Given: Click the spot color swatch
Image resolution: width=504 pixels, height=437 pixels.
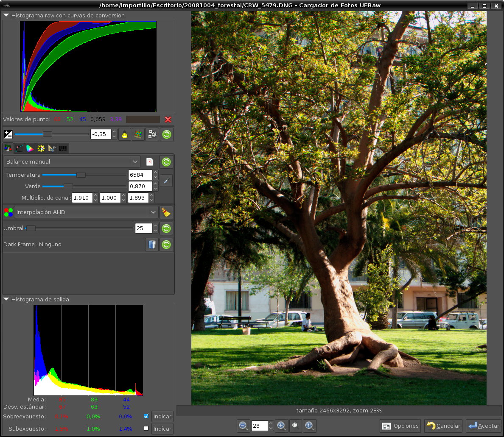Looking at the screenshot, I should tap(143, 120).
